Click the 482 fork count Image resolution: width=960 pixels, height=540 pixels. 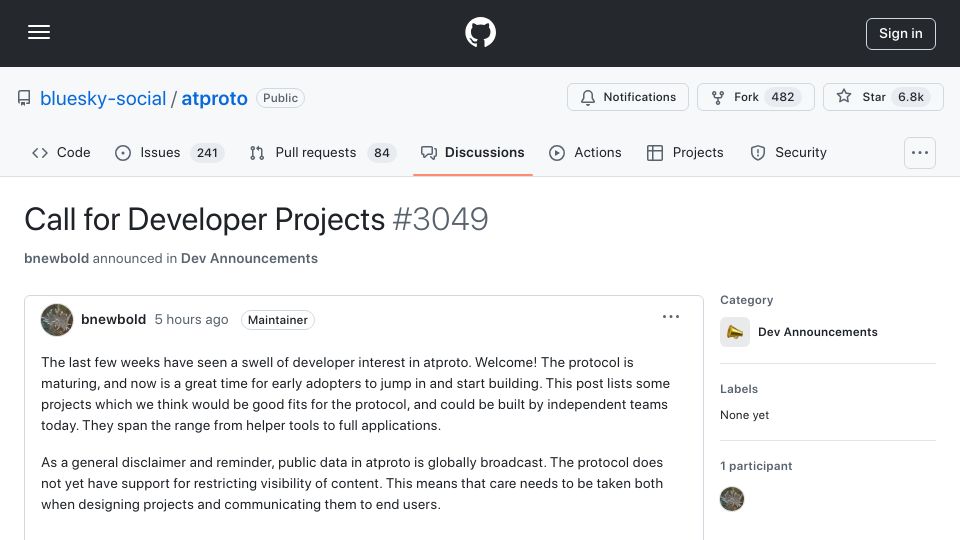coord(782,97)
